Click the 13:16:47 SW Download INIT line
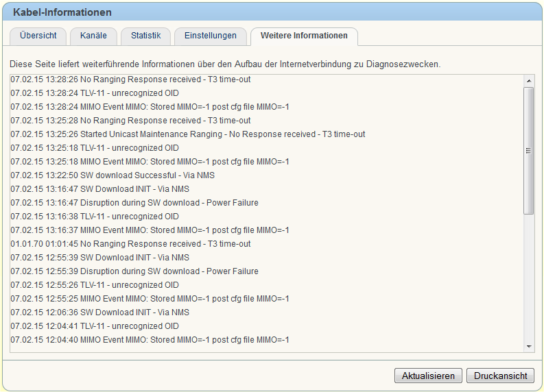Screen dimensions: 544x392 (x=100, y=189)
